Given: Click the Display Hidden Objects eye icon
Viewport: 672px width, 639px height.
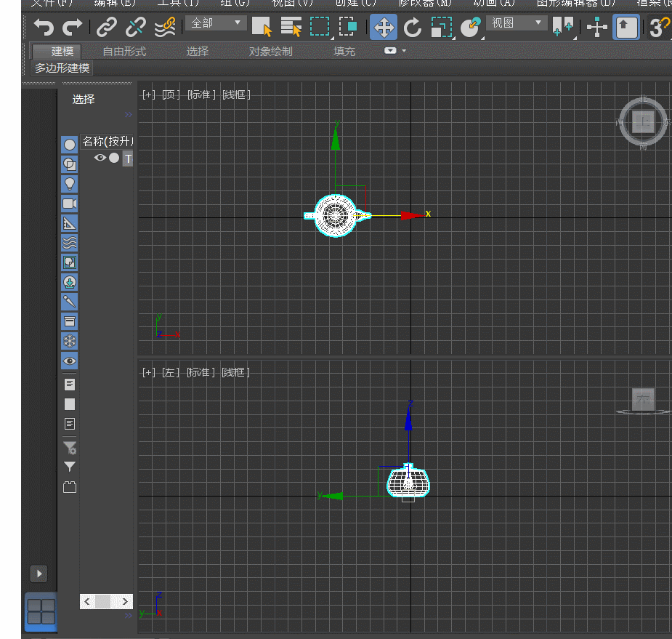Looking at the screenshot, I should [70, 361].
